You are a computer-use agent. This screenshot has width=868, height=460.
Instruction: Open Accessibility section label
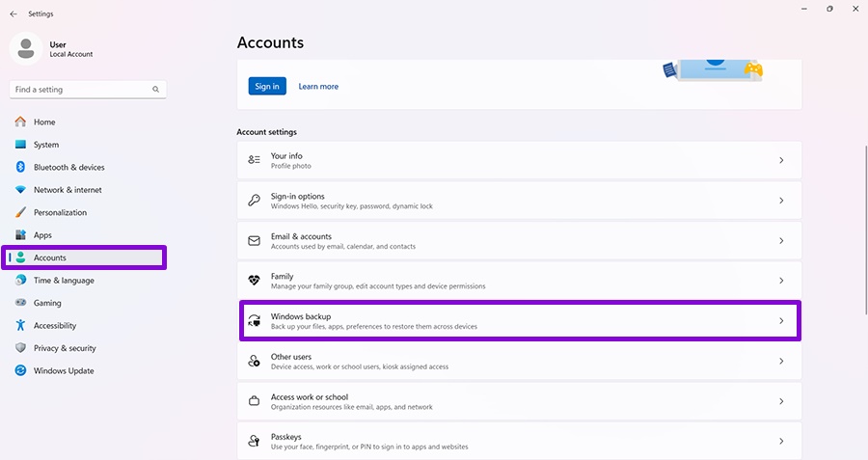[55, 326]
